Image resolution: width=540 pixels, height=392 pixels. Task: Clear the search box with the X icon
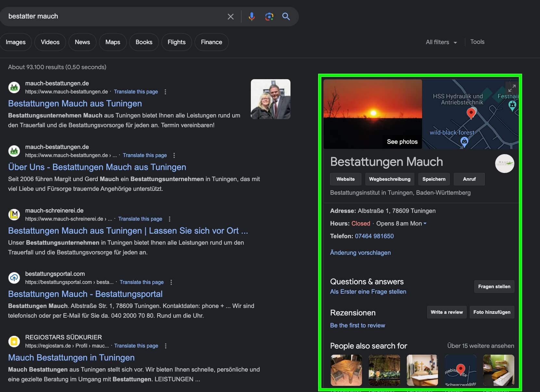[230, 17]
